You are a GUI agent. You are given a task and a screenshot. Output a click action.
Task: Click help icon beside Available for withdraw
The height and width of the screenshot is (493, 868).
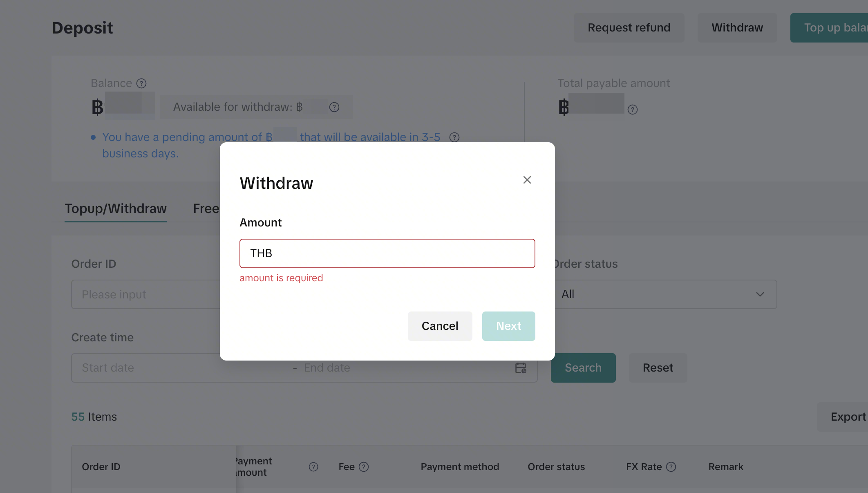pos(334,107)
